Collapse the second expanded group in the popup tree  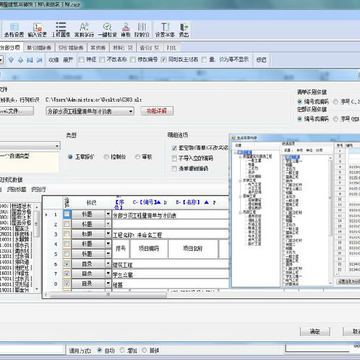[x=239, y=180]
